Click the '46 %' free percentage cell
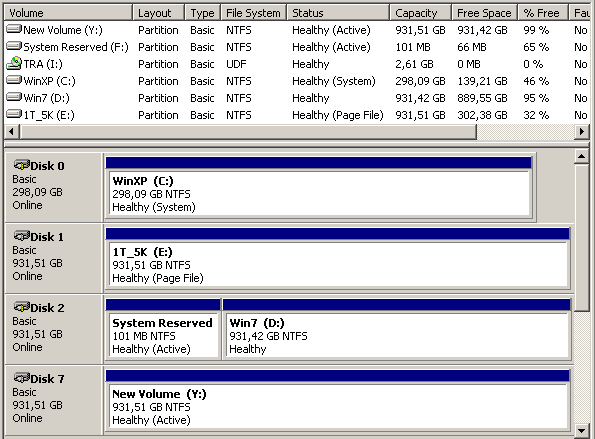This screenshot has width=595, height=439. 536,81
